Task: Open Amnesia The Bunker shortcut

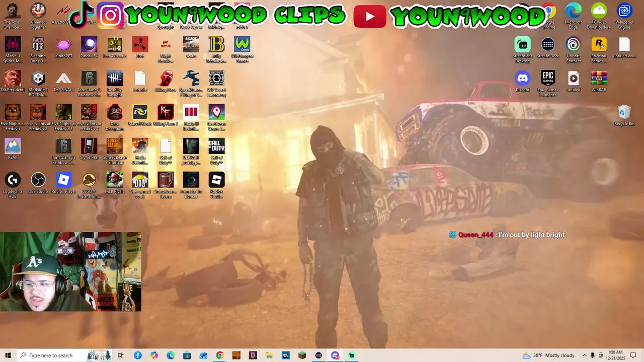Action: click(x=191, y=185)
